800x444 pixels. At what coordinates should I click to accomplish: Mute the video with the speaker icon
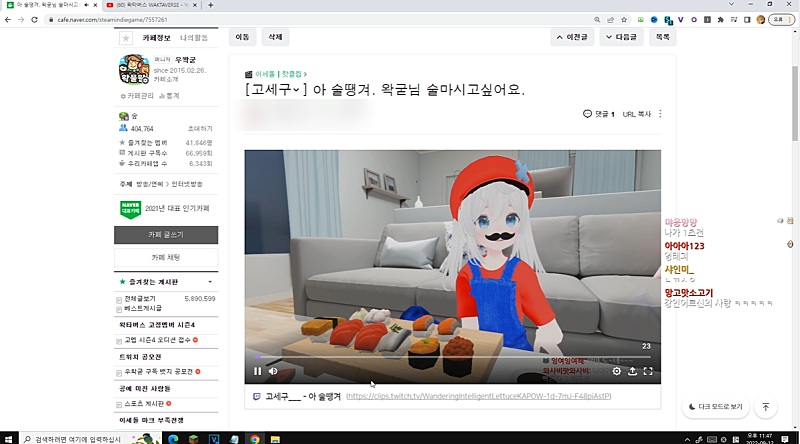click(273, 371)
